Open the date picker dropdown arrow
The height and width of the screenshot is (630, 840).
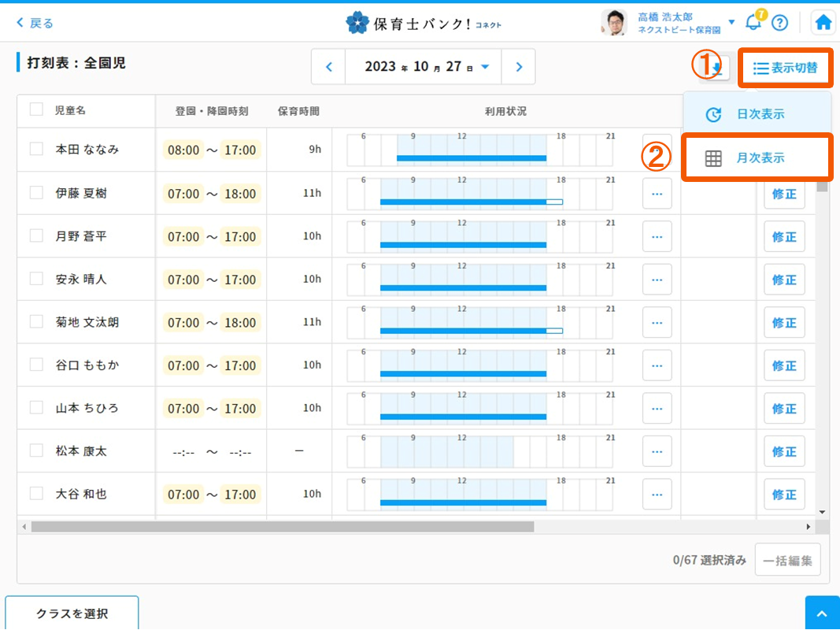[x=485, y=67]
